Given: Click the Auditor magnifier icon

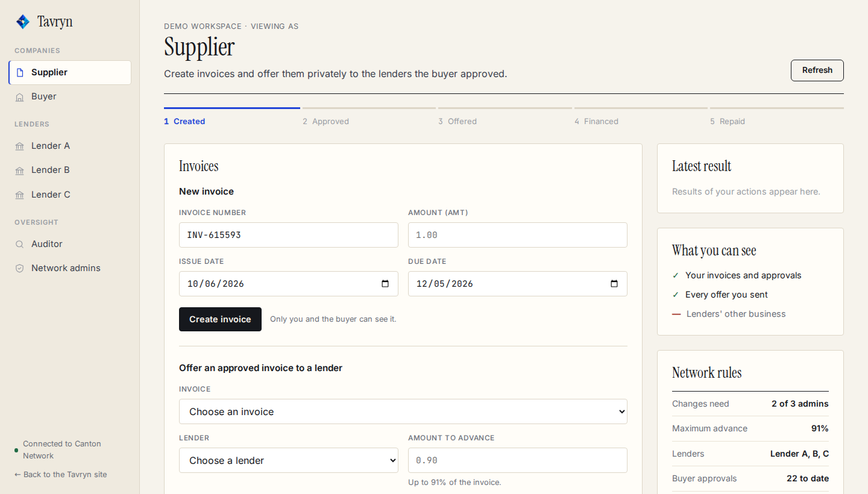Looking at the screenshot, I should (20, 245).
